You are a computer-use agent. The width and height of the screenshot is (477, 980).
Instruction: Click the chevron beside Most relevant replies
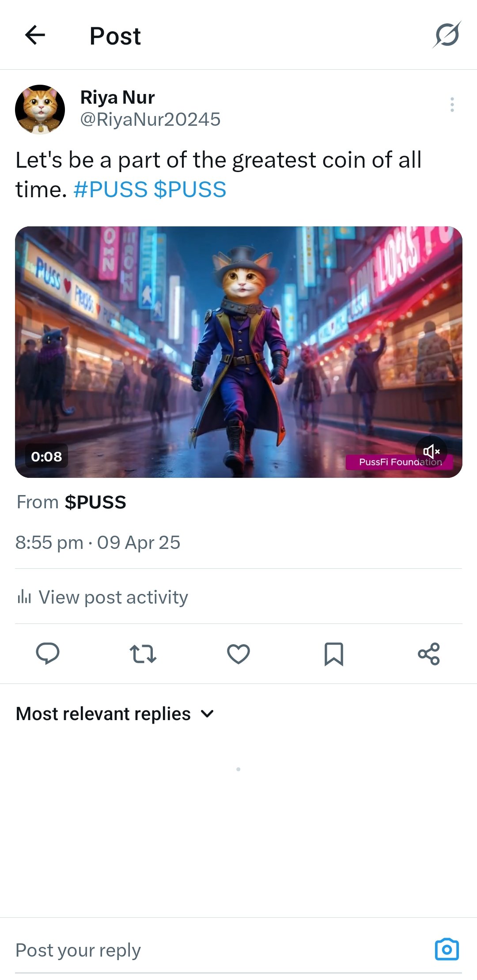207,713
